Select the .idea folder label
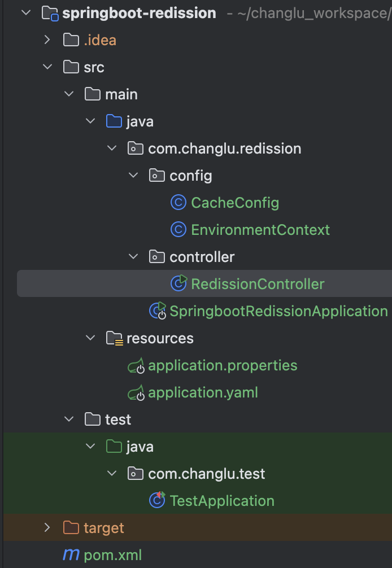The height and width of the screenshot is (568, 392). tap(100, 40)
